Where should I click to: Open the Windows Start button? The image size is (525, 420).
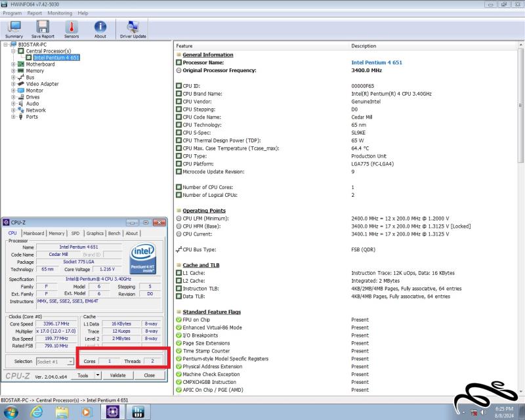tap(10, 412)
